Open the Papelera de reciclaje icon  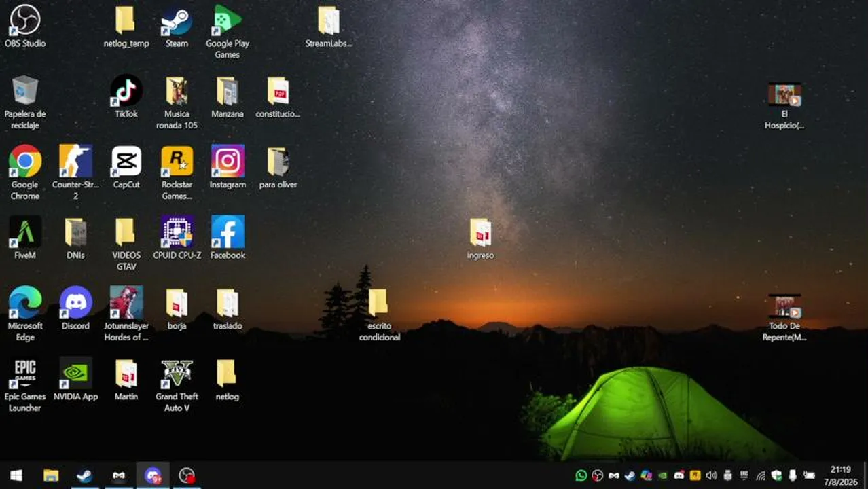pos(25,103)
